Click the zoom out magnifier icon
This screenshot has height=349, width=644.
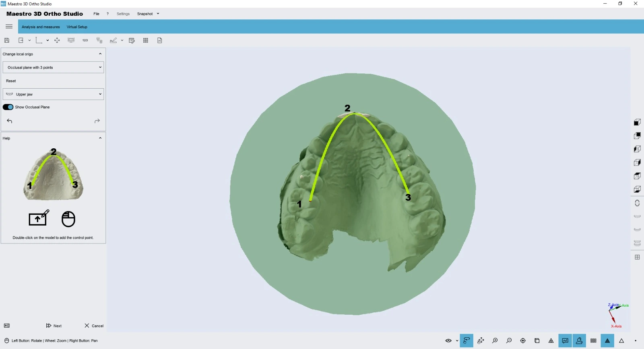pyautogui.click(x=509, y=341)
